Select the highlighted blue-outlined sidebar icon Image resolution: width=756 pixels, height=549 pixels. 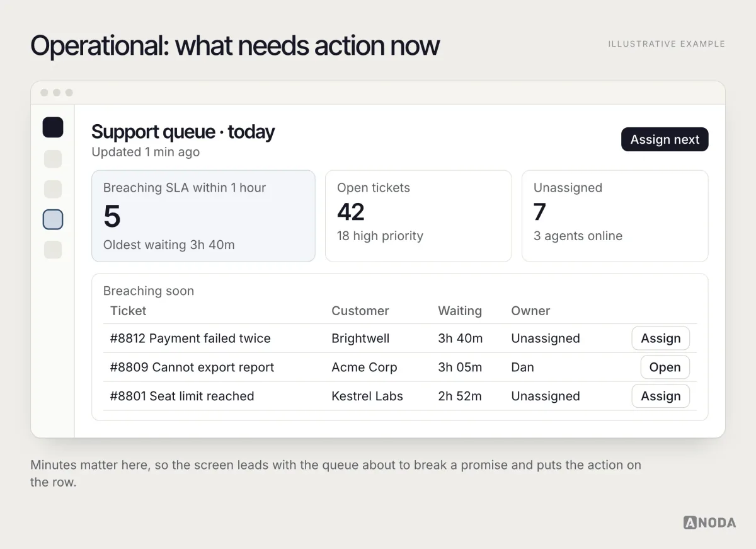[x=53, y=219]
